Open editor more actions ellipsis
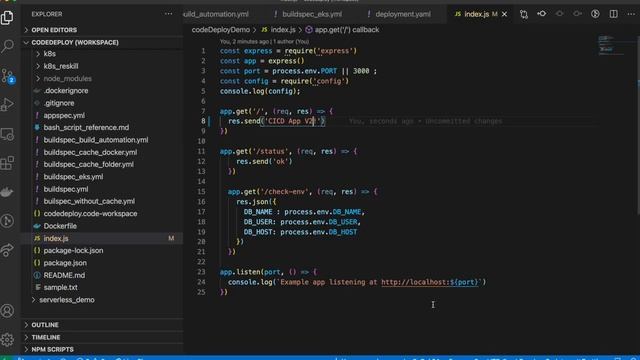640x360 pixels. (631, 14)
